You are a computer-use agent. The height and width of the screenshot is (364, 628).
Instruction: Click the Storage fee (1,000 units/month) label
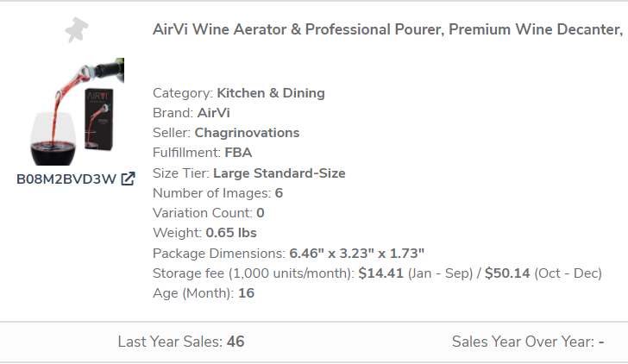tap(253, 273)
